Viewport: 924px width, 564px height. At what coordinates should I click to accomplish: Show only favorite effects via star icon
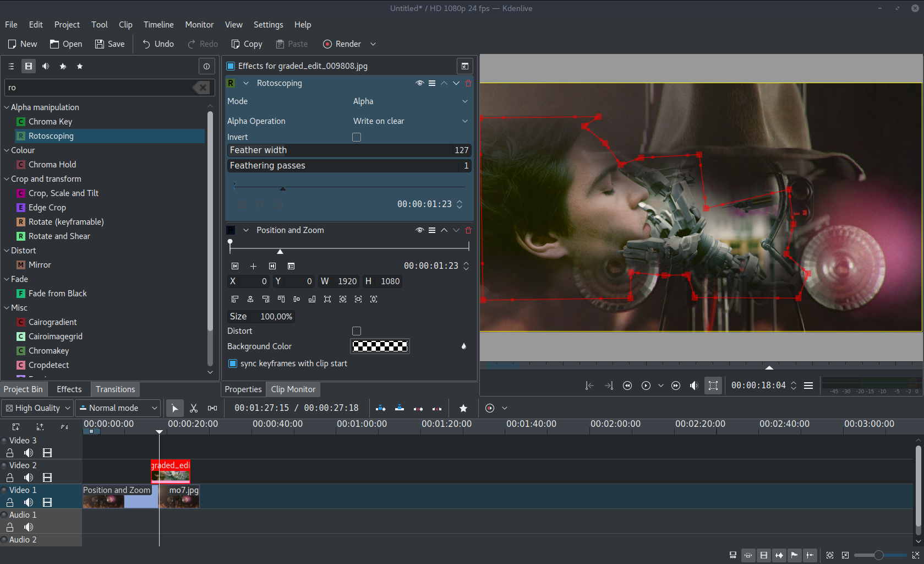(80, 66)
